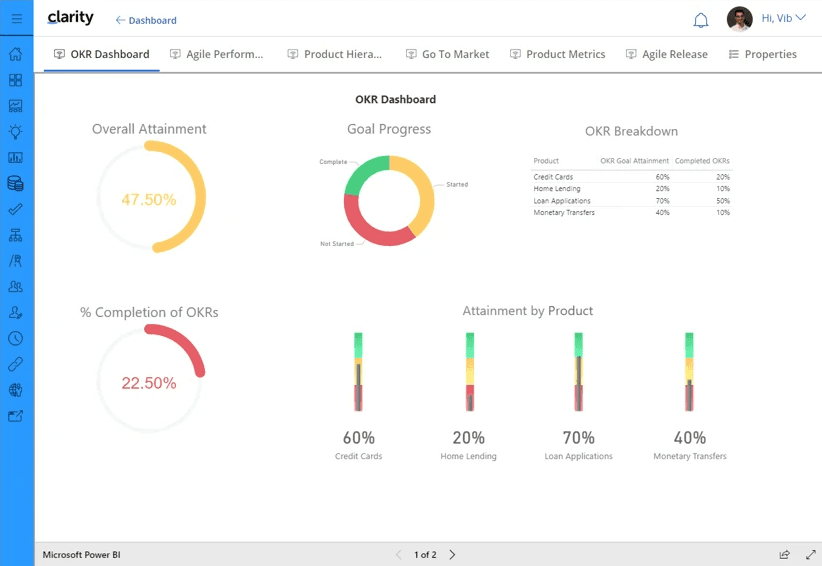The height and width of the screenshot is (566, 822).
Task: Open the clock timesheets icon
Action: coord(16,338)
